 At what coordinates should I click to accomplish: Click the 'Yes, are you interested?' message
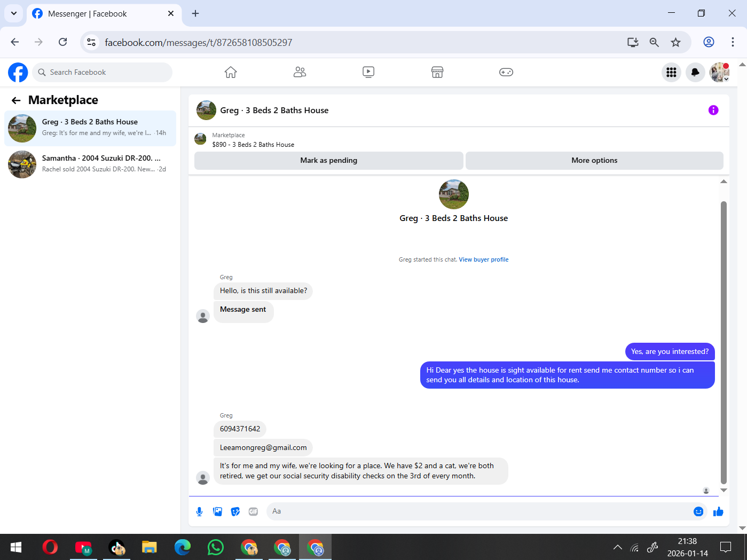670,351
